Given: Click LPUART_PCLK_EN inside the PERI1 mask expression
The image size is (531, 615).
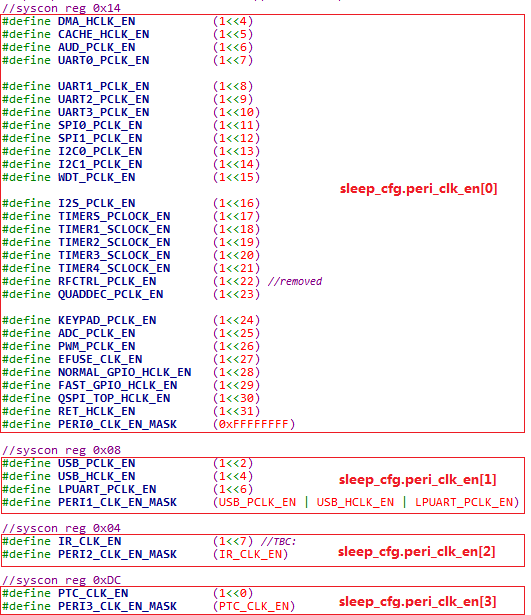Looking at the screenshot, I should tap(464, 502).
